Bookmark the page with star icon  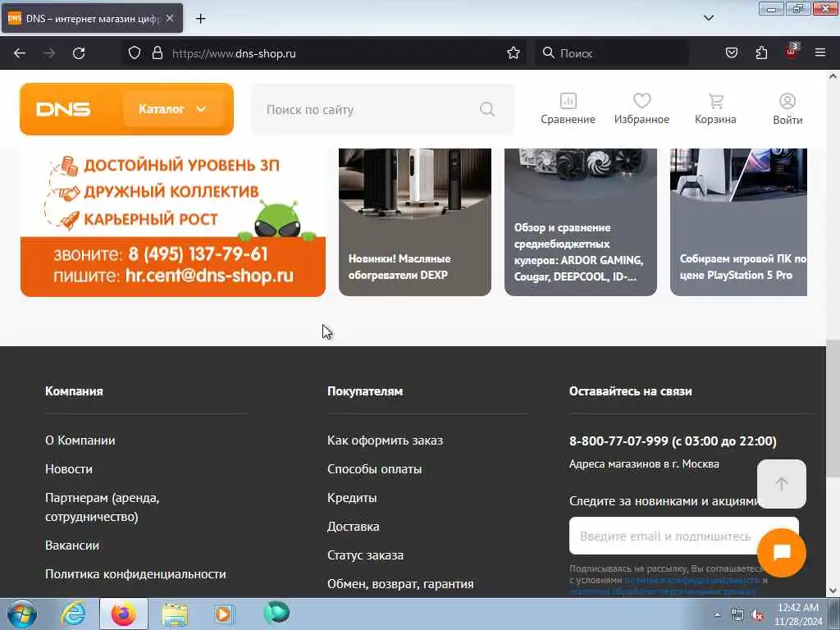514,53
